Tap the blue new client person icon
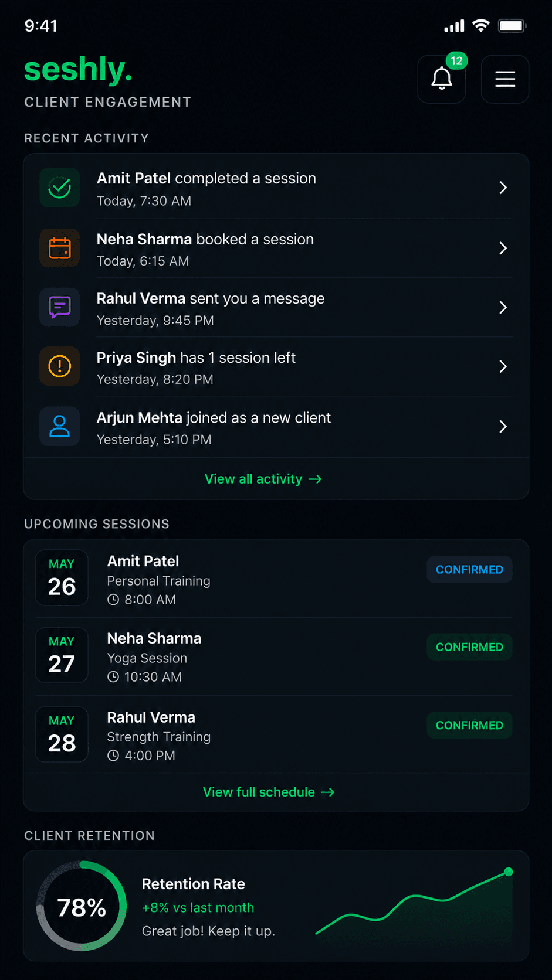The width and height of the screenshot is (552, 980). tap(60, 426)
